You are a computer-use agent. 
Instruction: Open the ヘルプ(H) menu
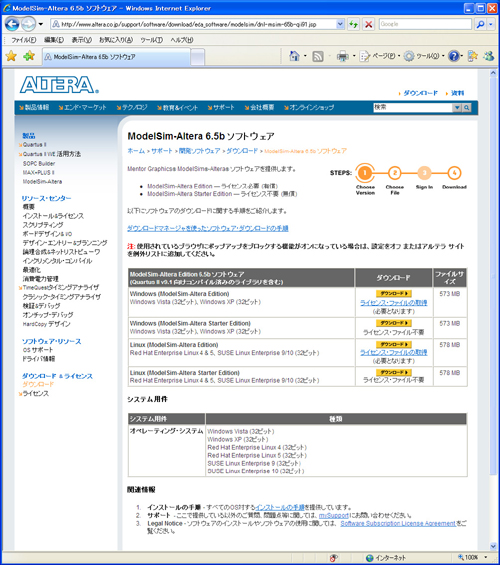(182, 40)
